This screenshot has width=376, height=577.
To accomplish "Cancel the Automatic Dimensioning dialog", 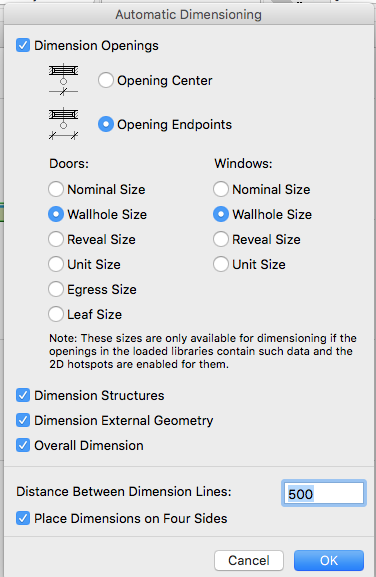I will 249,560.
